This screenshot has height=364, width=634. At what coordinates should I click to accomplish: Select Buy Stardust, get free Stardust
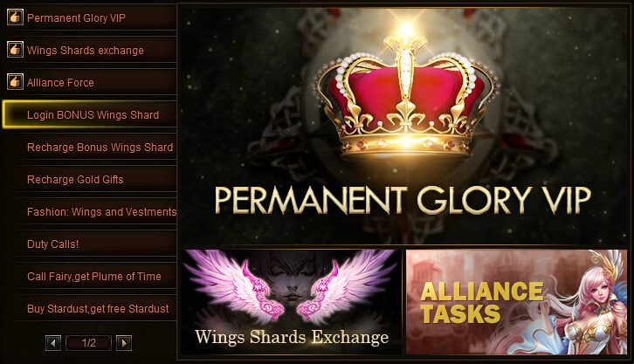point(94,309)
